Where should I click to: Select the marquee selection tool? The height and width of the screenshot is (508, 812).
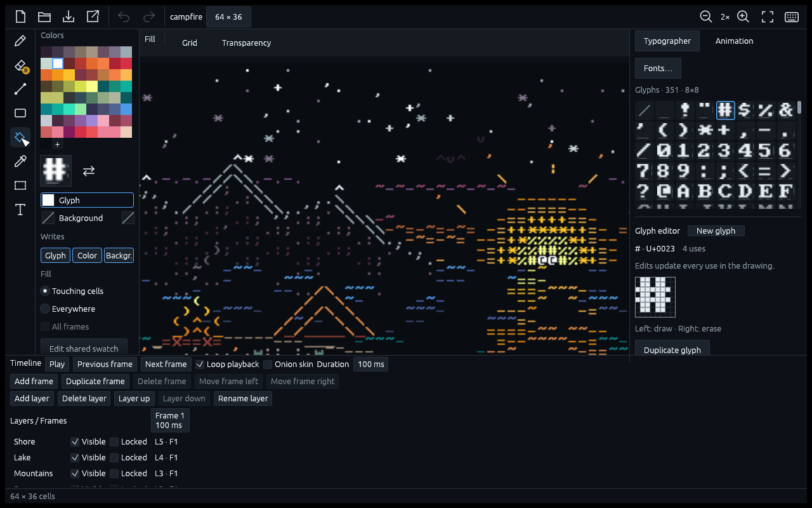point(20,185)
